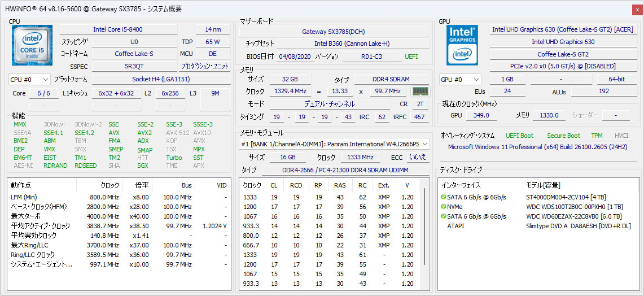Viewport: 644px width, 296px height.
Task: Click the Slimtype DVD A DA8AESH drive entry
Action: 579,226
